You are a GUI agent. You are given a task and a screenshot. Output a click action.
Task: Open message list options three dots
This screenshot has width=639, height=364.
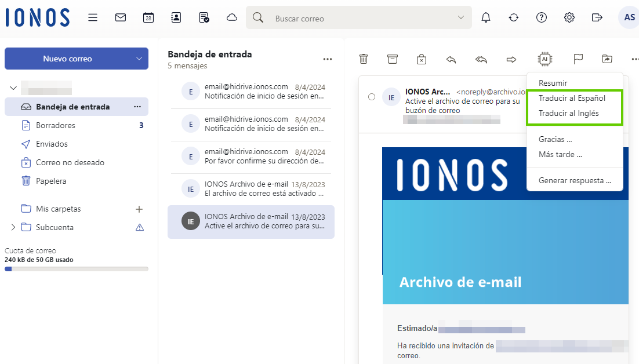coord(328,60)
